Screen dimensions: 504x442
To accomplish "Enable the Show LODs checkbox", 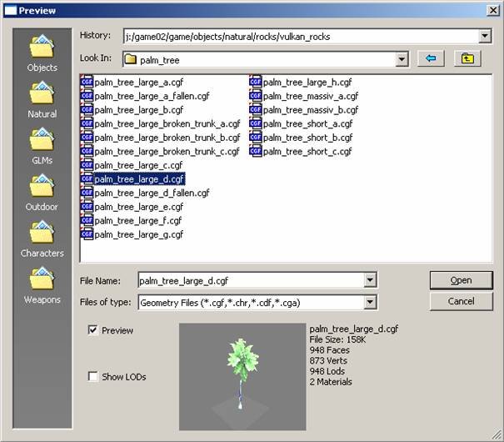I will [92, 377].
